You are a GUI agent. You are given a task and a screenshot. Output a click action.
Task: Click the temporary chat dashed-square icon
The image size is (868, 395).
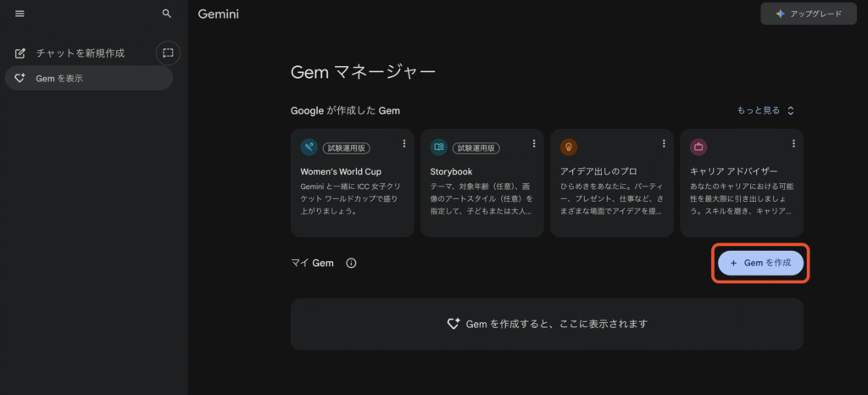[x=168, y=53]
